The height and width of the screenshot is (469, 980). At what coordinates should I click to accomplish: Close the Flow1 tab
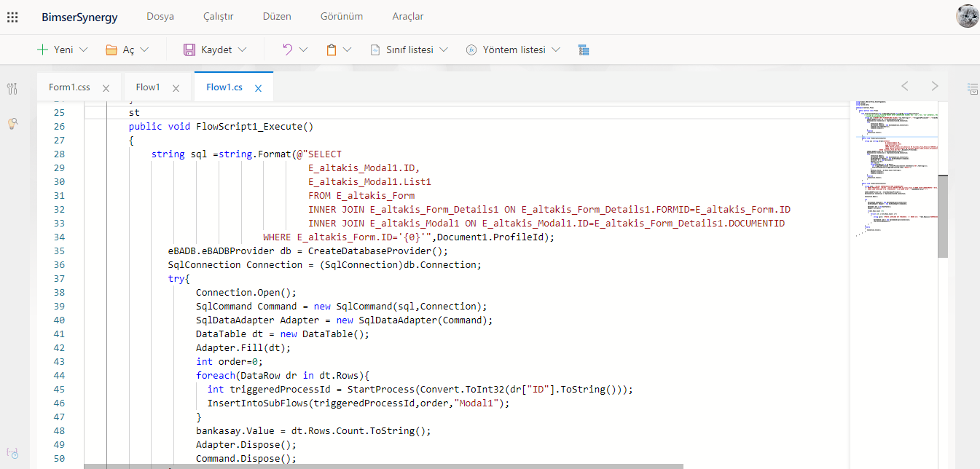(176, 88)
